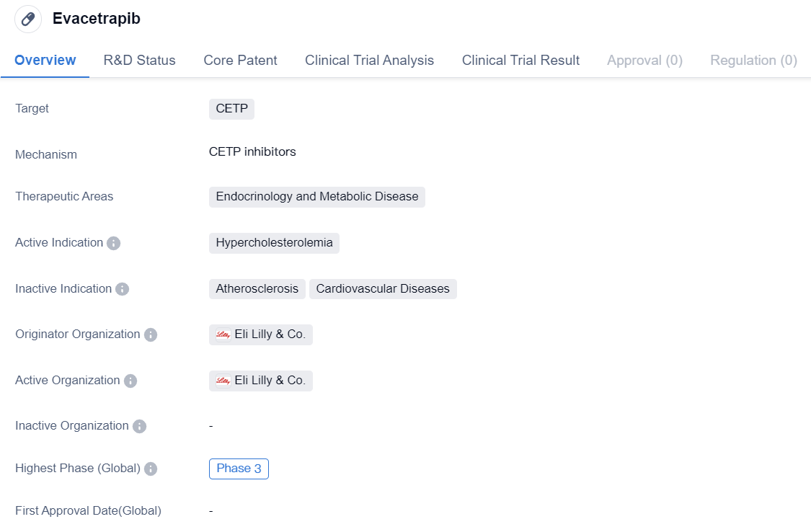Click info icon beside Highest Phase (Global)

pyautogui.click(x=150, y=469)
